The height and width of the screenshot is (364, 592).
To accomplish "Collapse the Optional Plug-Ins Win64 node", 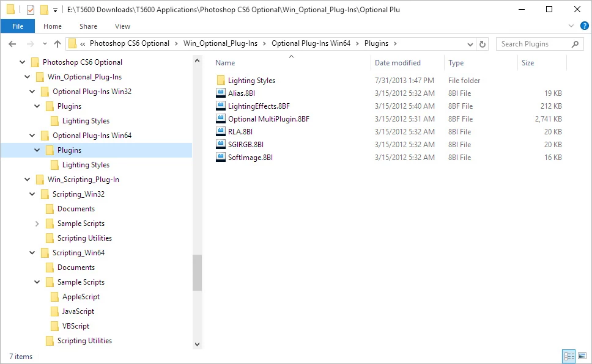I will tap(32, 136).
